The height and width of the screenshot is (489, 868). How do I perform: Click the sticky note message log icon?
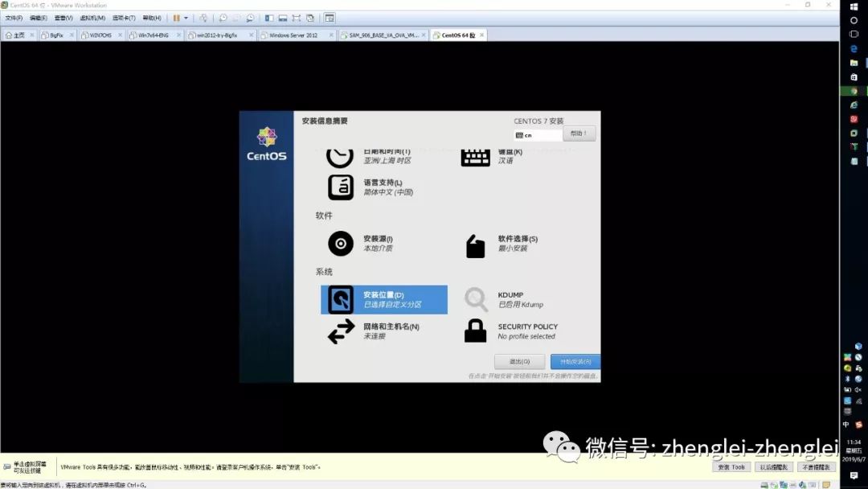tap(826, 485)
